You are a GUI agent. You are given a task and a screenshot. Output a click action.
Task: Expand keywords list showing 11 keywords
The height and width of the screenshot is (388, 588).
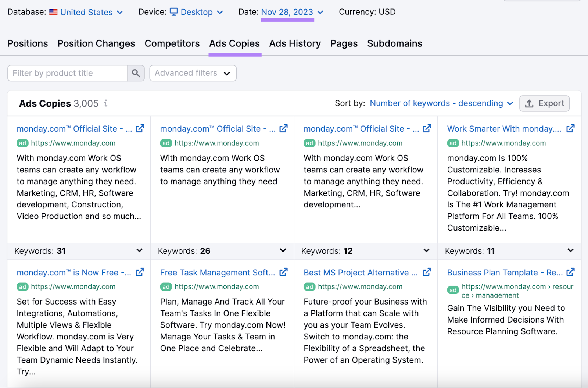[x=570, y=251]
